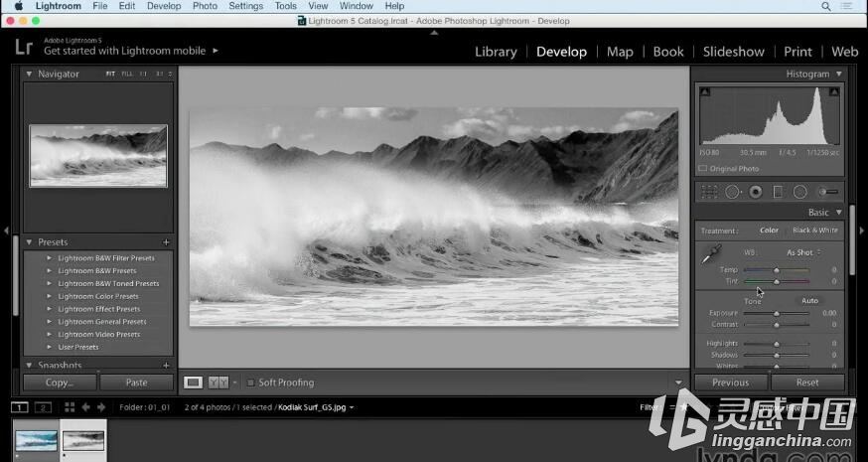The width and height of the screenshot is (868, 462).
Task: Go back with the filmstrip left arrow
Action: [x=85, y=407]
